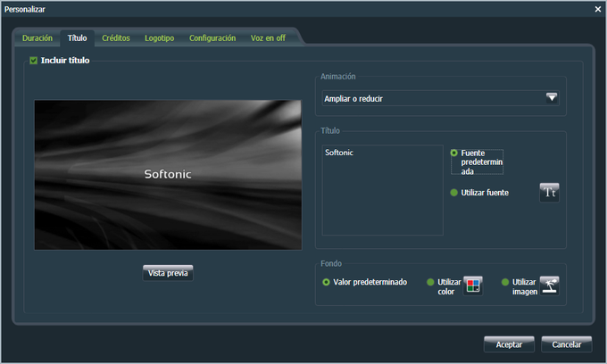Open the background color picker icon
The height and width of the screenshot is (364, 607).
[473, 285]
